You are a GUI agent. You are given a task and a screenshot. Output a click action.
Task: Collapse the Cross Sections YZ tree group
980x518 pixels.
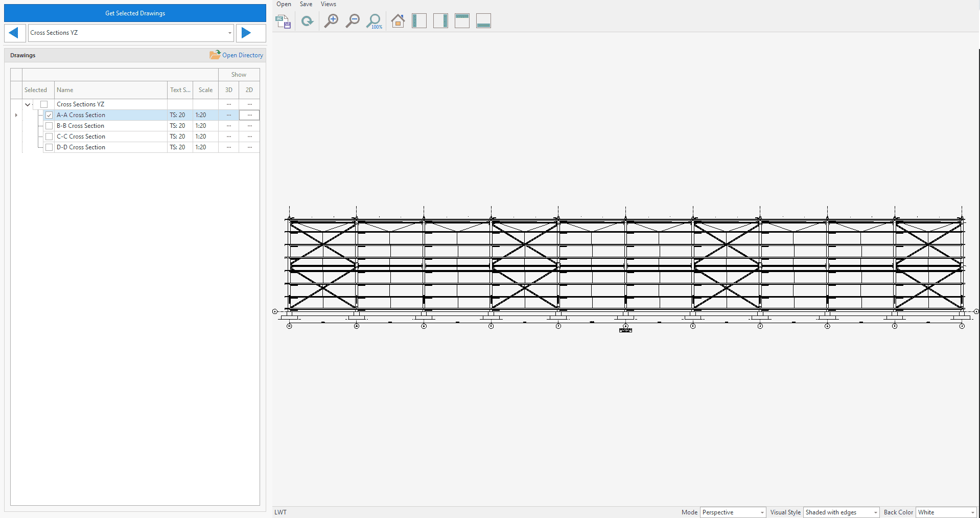[x=28, y=104]
